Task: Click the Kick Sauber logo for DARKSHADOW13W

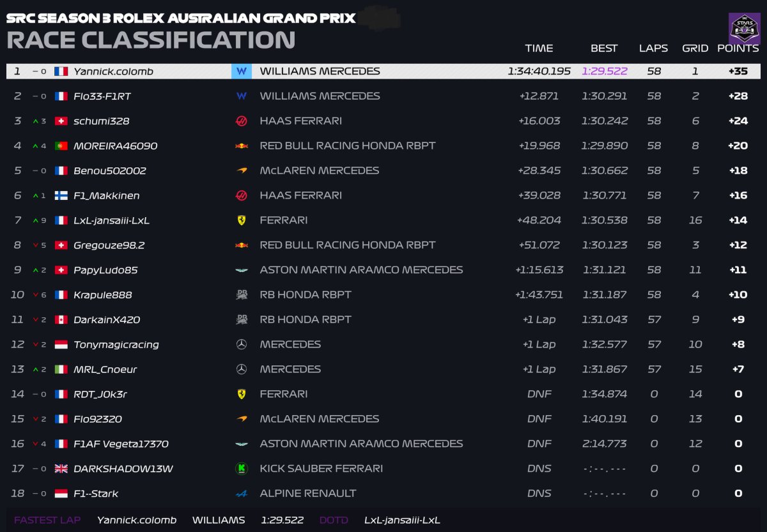Action: tap(241, 469)
